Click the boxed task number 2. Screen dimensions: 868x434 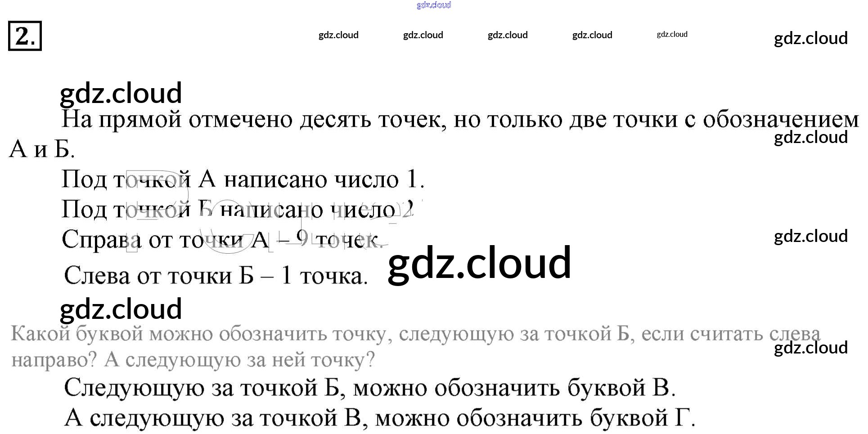tap(25, 36)
